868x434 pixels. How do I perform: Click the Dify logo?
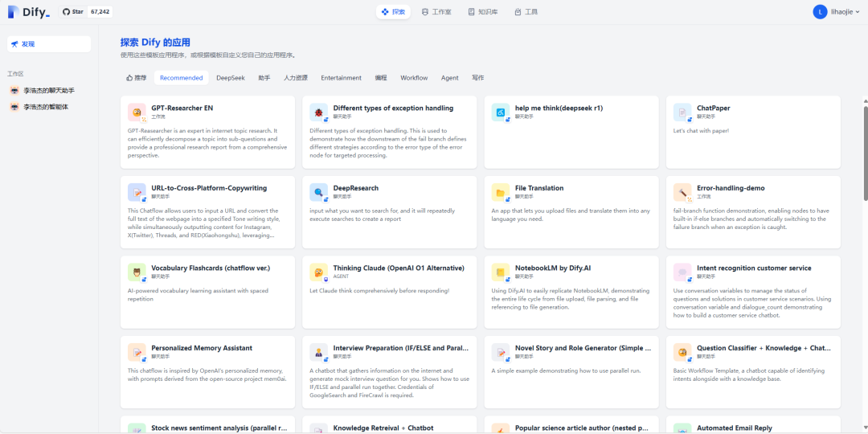pos(30,11)
